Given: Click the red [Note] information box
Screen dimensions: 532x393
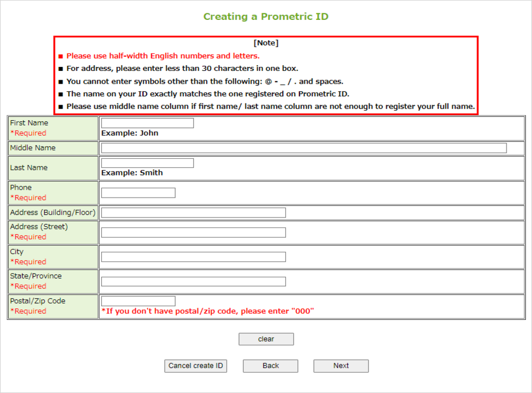Looking at the screenshot, I should click(x=265, y=74).
